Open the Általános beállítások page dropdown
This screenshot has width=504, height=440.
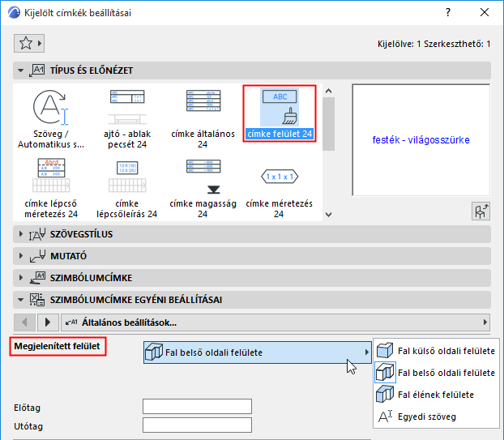(x=275, y=322)
